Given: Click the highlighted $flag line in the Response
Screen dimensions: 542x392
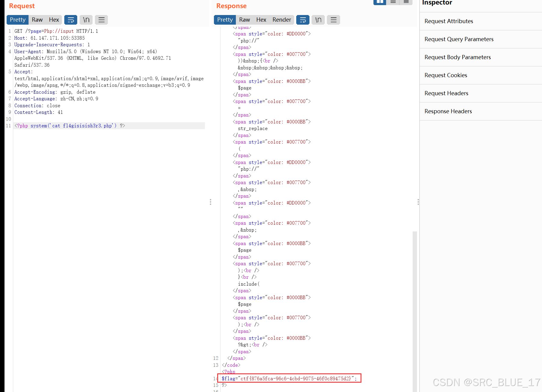Looking at the screenshot, I should (x=288, y=378).
